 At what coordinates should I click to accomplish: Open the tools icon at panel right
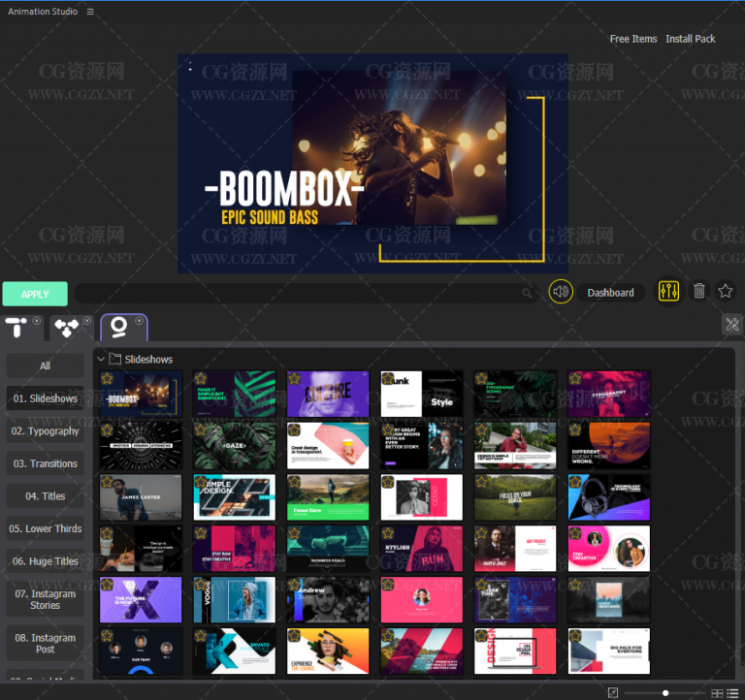[x=731, y=326]
